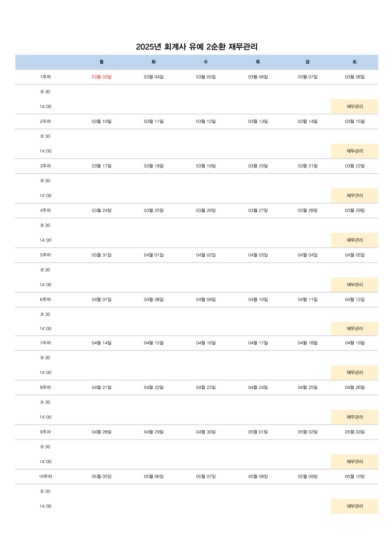Select the 1주차 row label
Screen dimensions: 392x554
(x=45, y=77)
